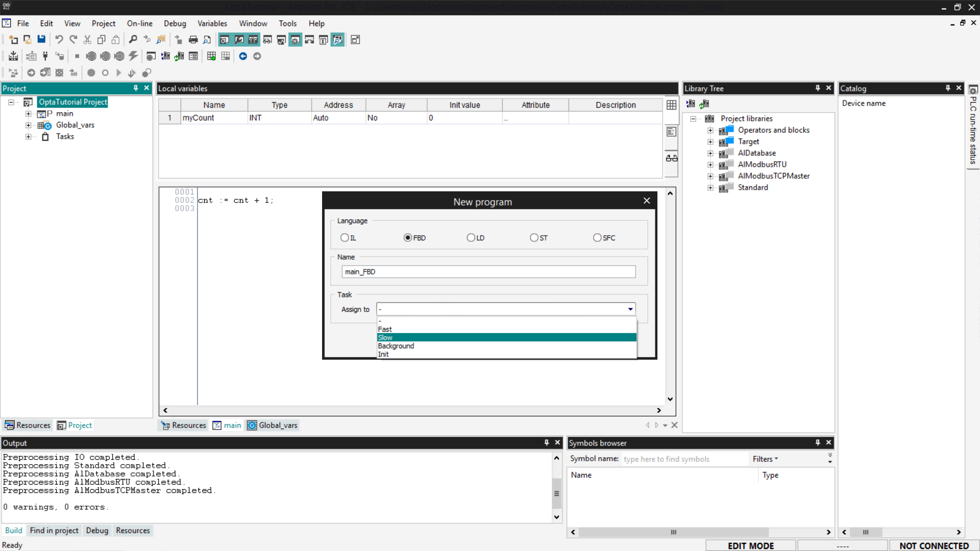Click the binoculars icon beside Local variables
The image size is (980, 551).
(672, 158)
